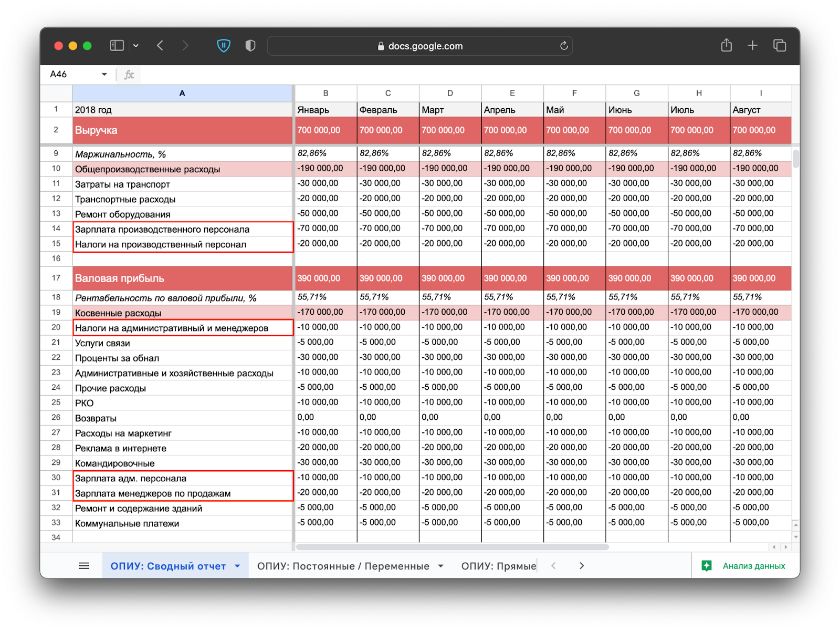Click the green Explore star icon
The height and width of the screenshot is (631, 840).
pyautogui.click(x=707, y=566)
